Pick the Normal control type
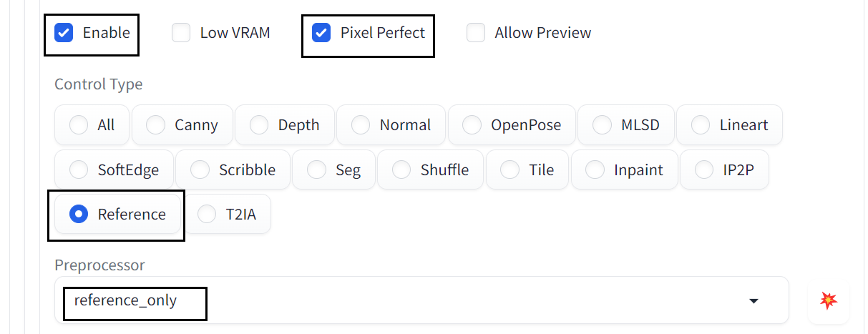This screenshot has height=334, width=868. (391, 125)
